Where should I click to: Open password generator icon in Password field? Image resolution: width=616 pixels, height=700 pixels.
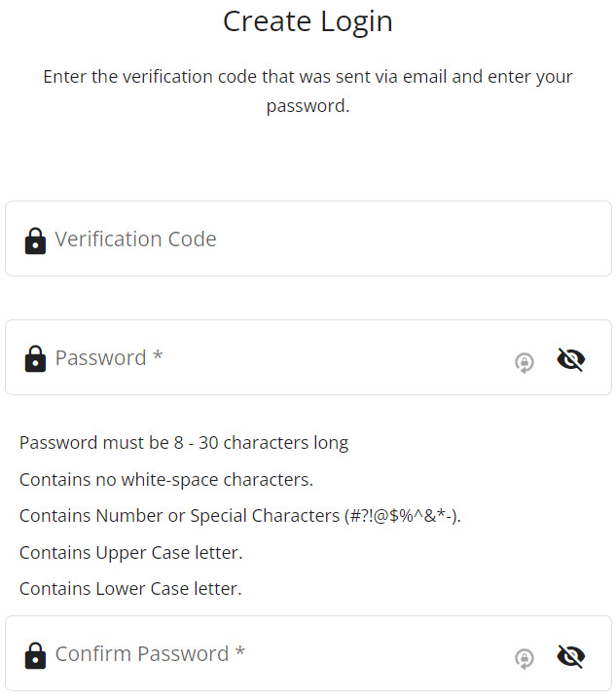tap(525, 362)
